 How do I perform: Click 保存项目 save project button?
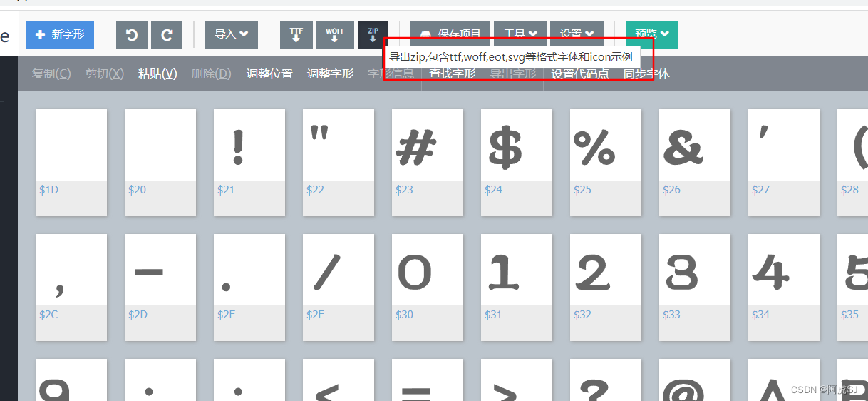[x=450, y=34]
